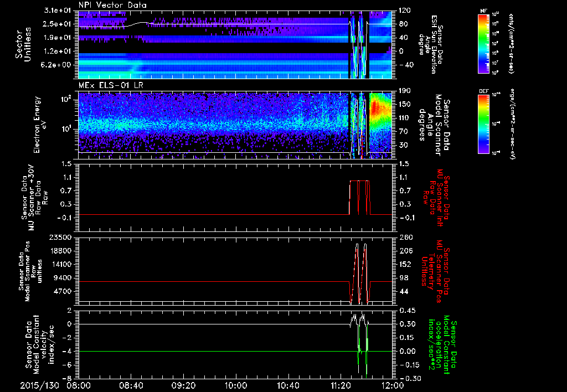Click the 18800 scanner position tick
Screen dimensions: 567x392
tap(60, 251)
